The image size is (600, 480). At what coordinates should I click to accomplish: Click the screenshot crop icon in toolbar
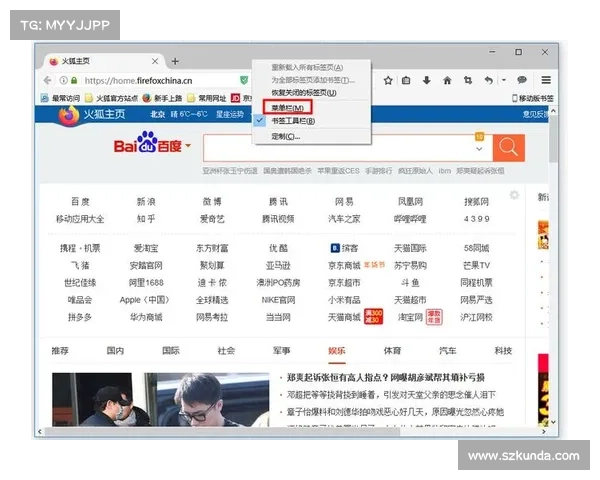[468, 80]
